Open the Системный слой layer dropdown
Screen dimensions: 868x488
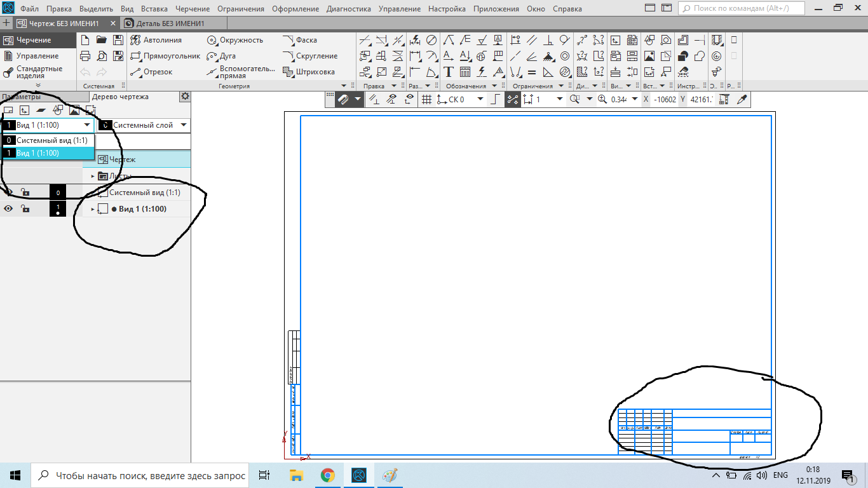184,125
